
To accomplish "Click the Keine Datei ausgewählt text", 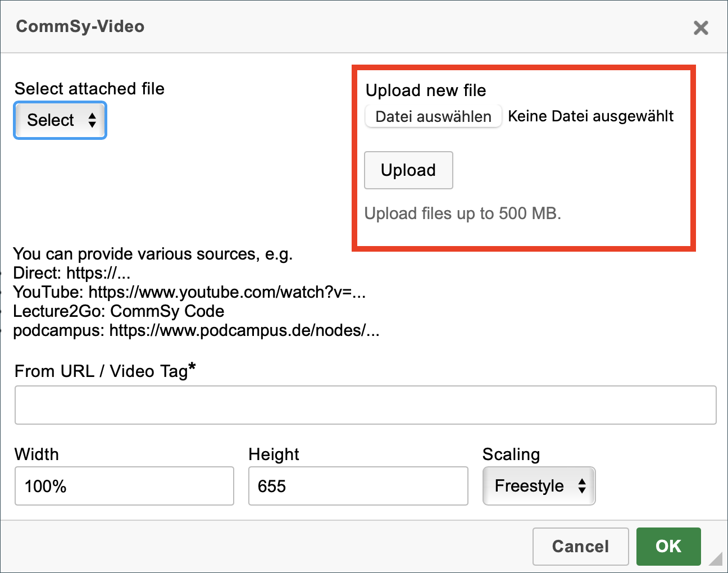I will click(590, 116).
